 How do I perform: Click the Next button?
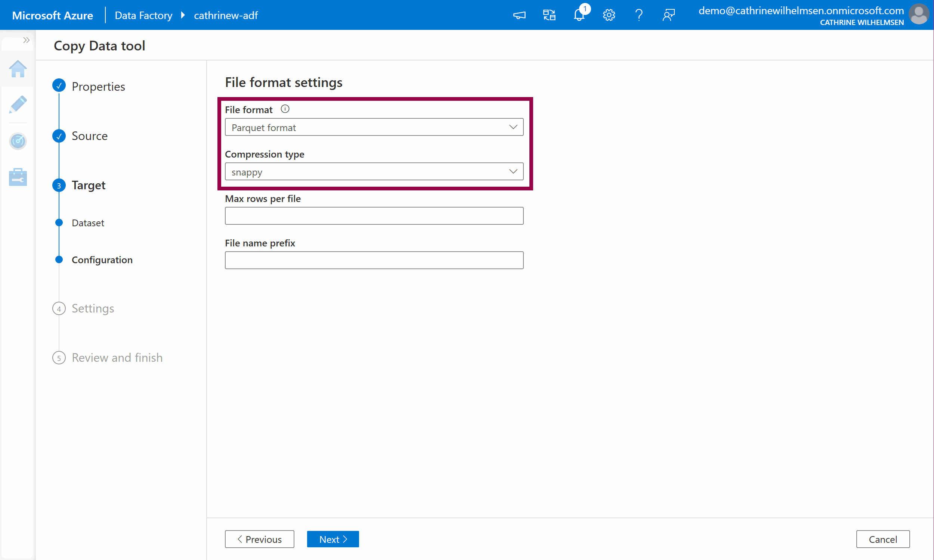point(333,539)
